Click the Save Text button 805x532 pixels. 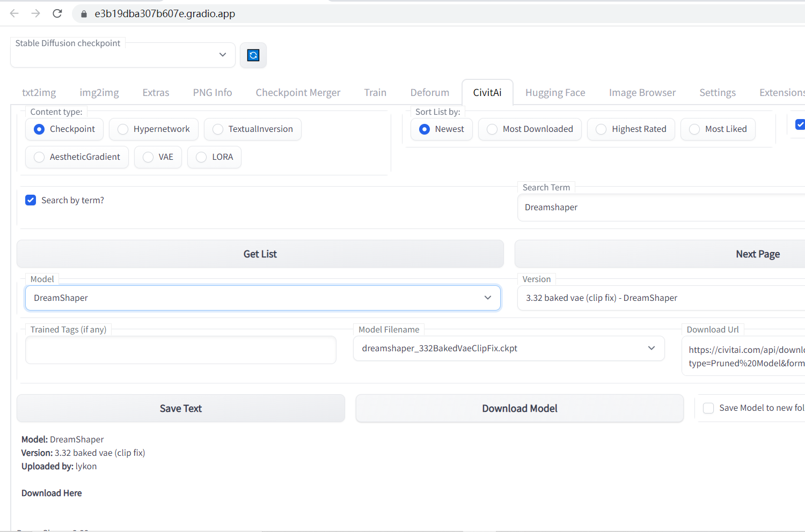[181, 408]
